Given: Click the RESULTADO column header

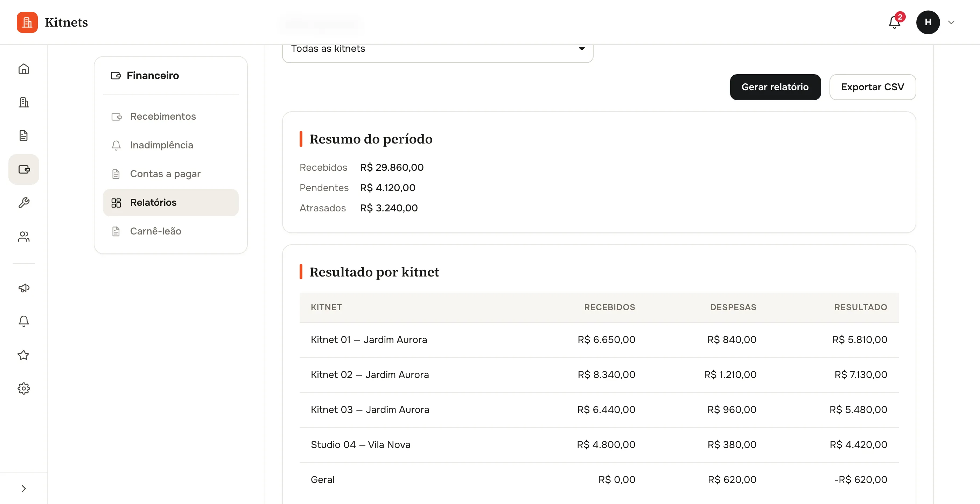Looking at the screenshot, I should click(x=860, y=307).
